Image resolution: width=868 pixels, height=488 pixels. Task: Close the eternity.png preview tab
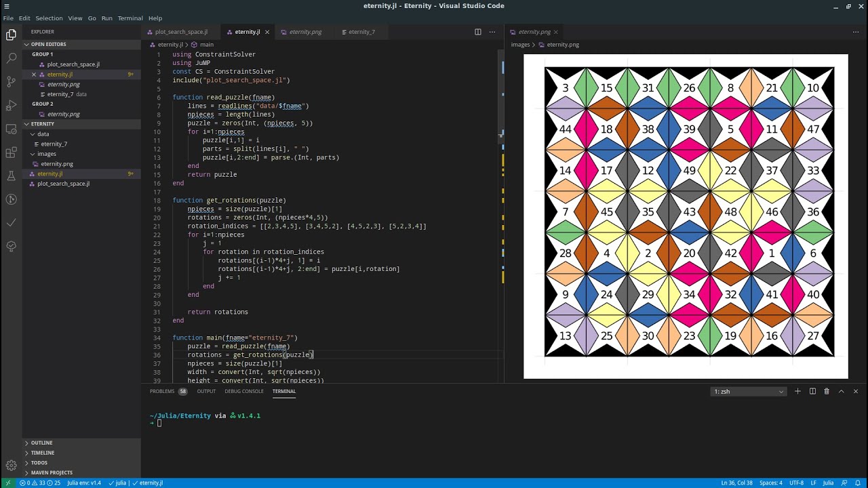555,32
